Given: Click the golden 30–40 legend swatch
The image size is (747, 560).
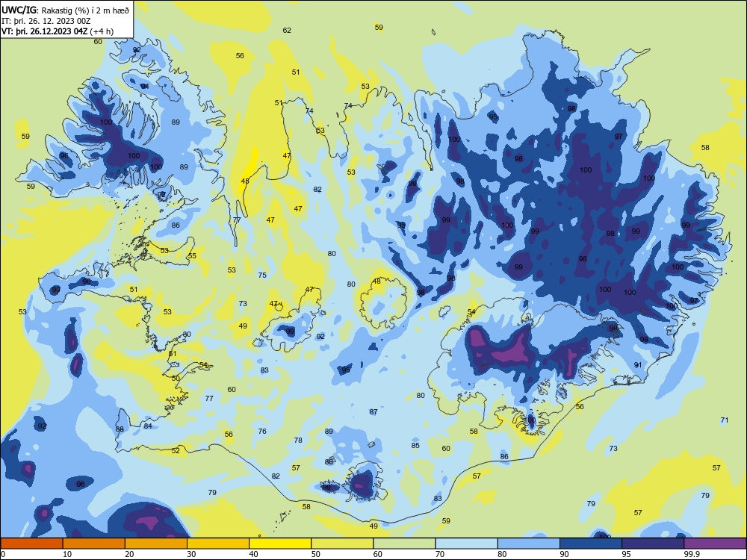Looking at the screenshot, I should [218, 544].
